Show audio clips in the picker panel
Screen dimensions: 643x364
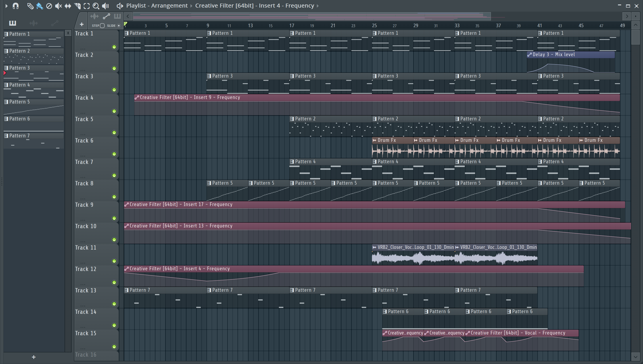(33, 23)
